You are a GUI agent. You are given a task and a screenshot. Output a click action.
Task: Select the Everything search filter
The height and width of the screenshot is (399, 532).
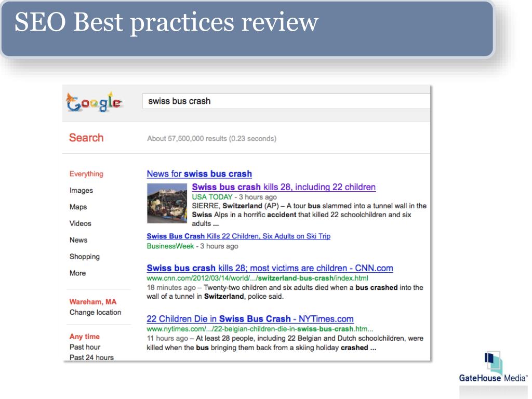click(x=86, y=174)
